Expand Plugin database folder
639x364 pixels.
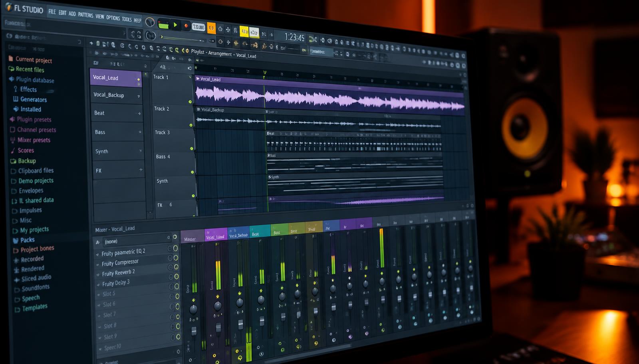32,79
